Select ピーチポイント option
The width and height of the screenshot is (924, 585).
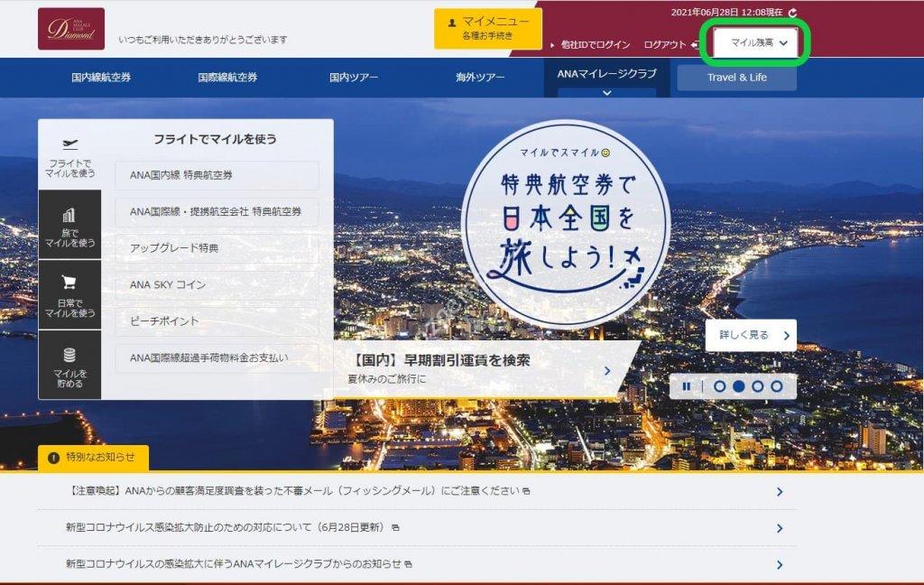[x=217, y=321]
